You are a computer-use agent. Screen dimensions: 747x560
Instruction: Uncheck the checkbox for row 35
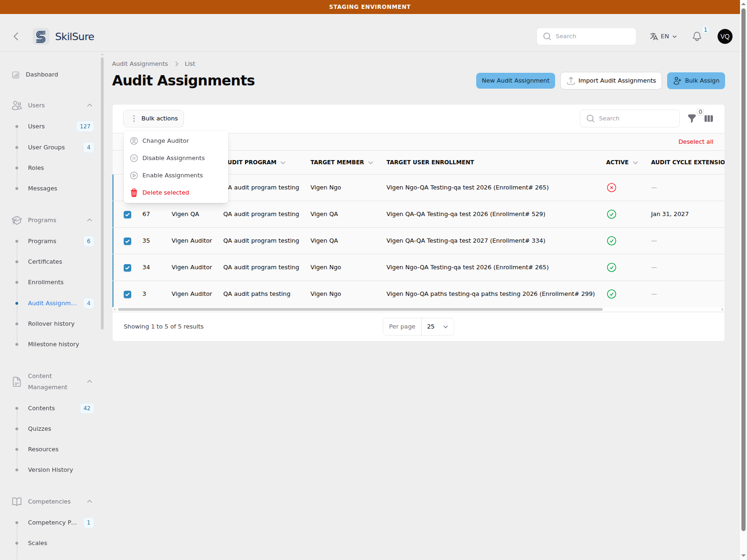[127, 241]
